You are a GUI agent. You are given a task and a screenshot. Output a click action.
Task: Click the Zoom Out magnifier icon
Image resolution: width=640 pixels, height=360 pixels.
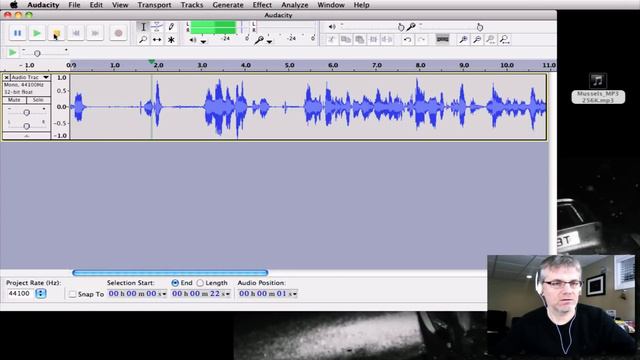[477, 39]
